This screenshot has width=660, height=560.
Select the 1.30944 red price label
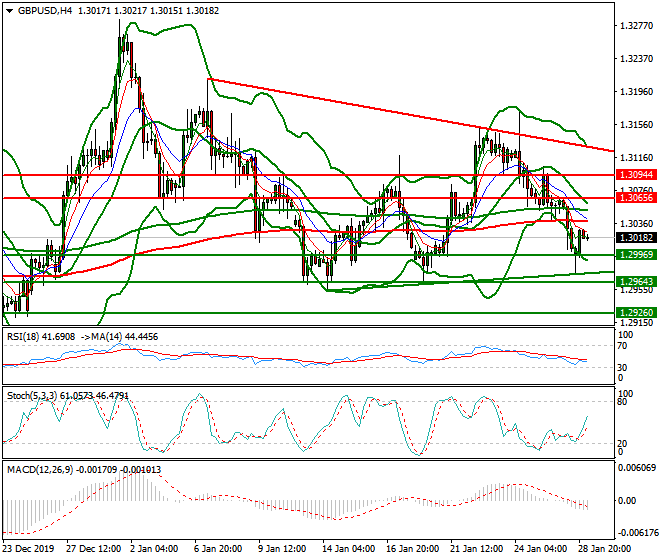click(636, 174)
